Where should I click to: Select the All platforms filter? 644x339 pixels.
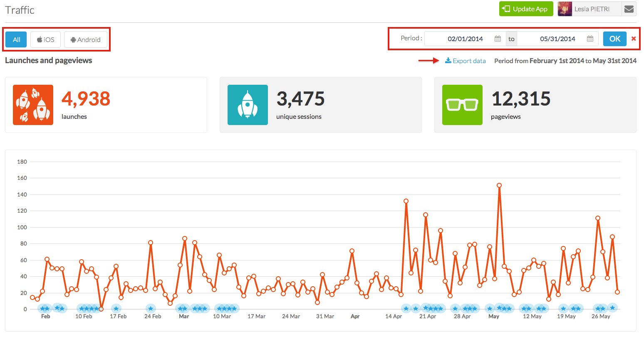pos(16,39)
